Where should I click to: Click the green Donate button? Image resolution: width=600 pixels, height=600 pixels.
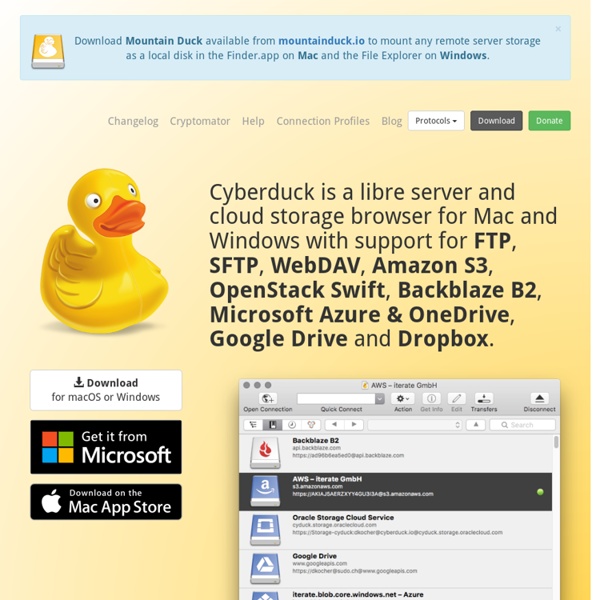[549, 121]
